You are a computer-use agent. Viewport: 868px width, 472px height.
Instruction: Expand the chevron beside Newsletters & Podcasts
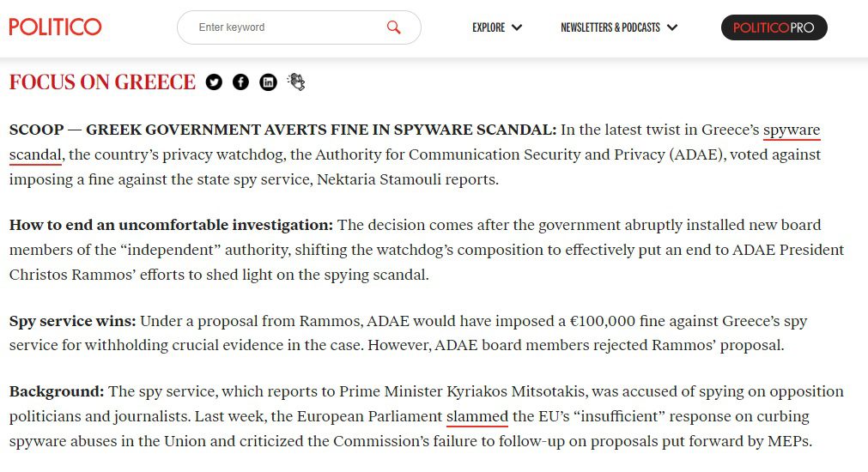[x=672, y=27]
